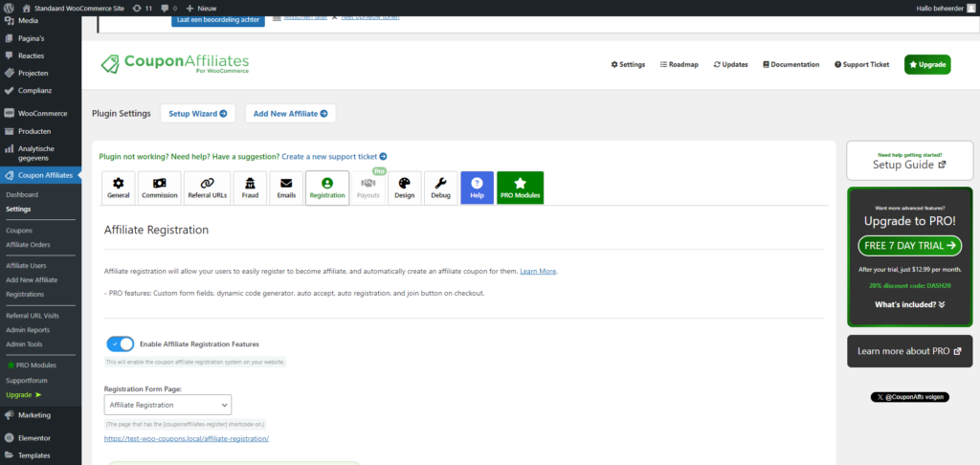The width and height of the screenshot is (980, 465).
Task: Open the Standaard WooCommerce Site home link
Action: tap(74, 9)
